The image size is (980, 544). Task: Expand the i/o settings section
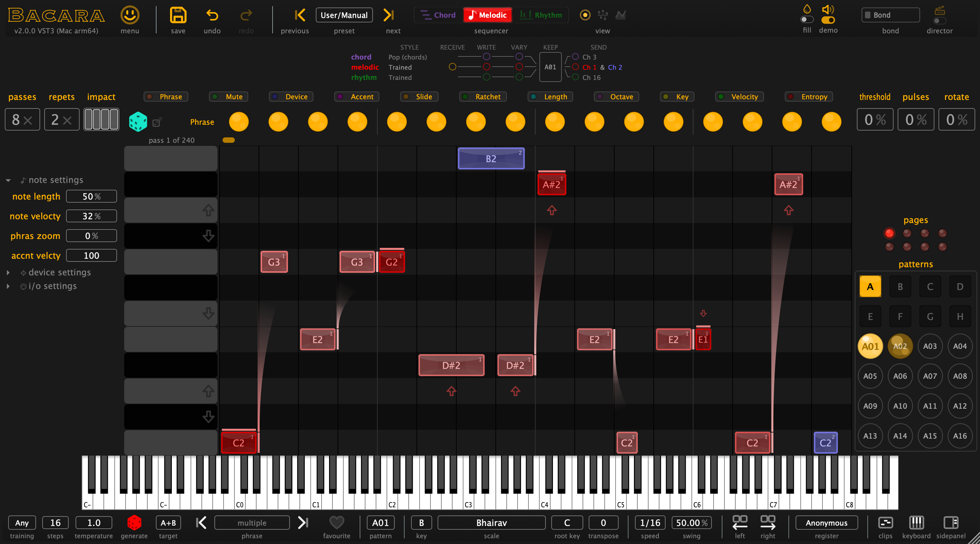[x=9, y=286]
